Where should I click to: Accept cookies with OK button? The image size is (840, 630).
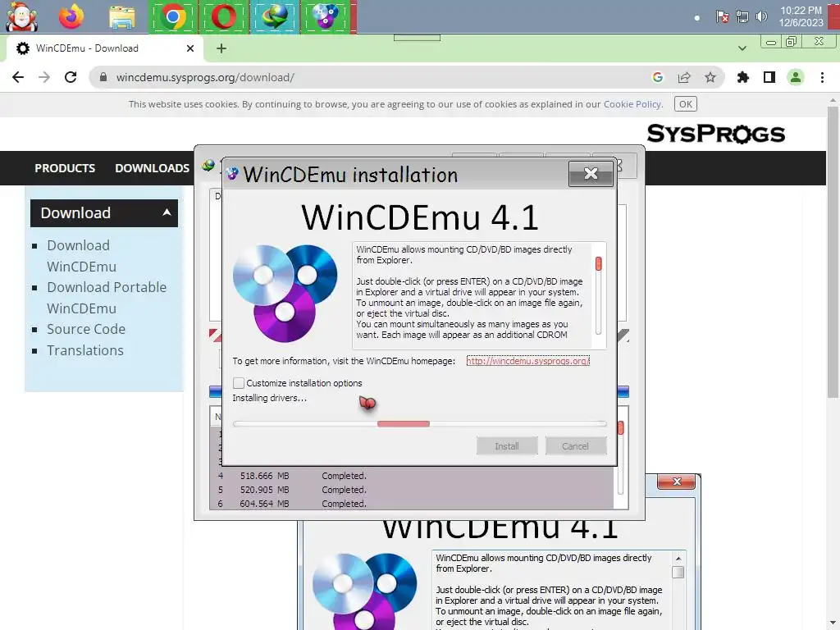click(686, 104)
